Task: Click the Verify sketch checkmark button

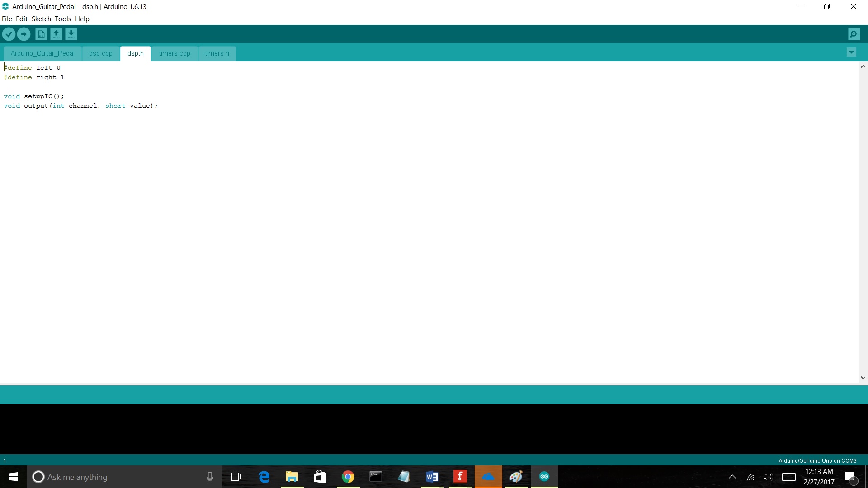Action: pos(9,34)
